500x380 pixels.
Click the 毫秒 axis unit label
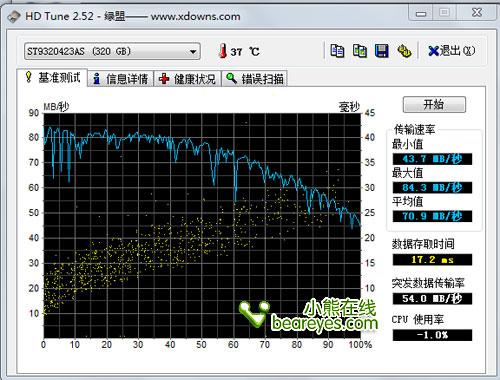pos(349,107)
